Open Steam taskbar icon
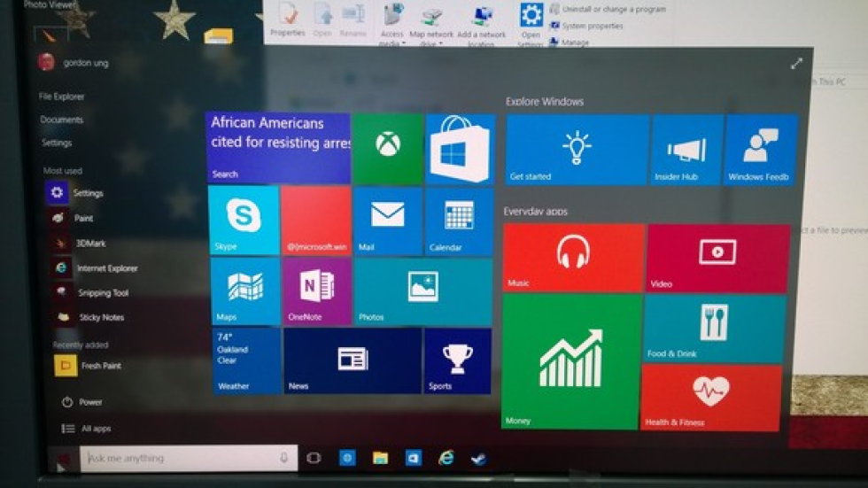The width and height of the screenshot is (868, 488). click(x=479, y=459)
